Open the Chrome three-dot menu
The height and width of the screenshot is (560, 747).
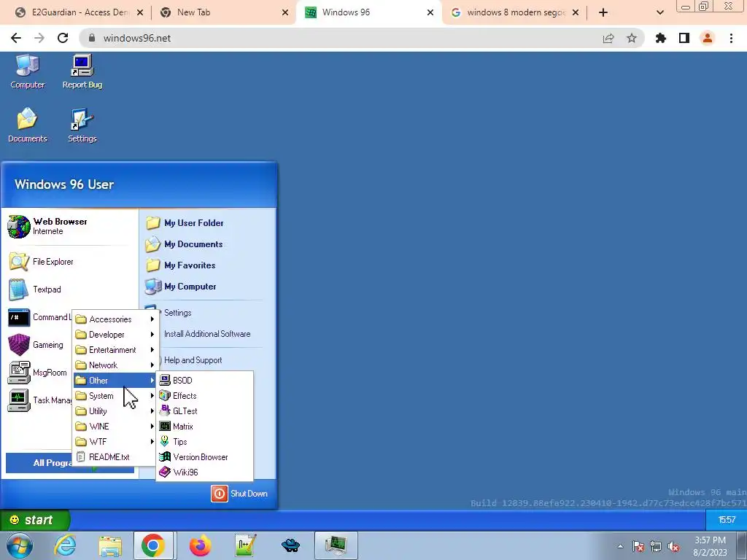(x=731, y=38)
